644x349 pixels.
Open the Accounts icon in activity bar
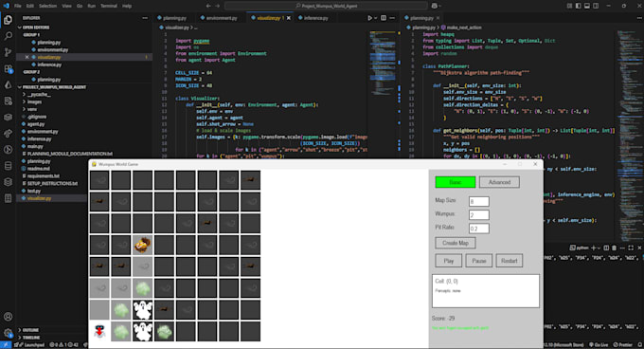(8, 317)
